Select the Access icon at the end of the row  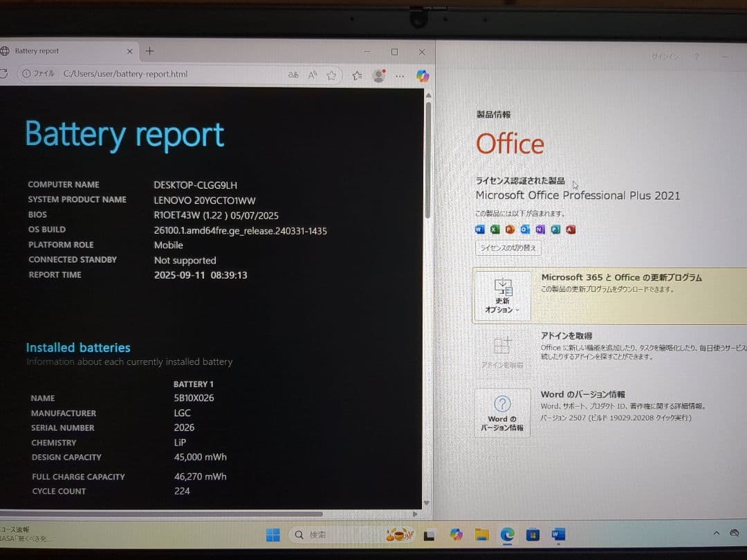pyautogui.click(x=569, y=229)
